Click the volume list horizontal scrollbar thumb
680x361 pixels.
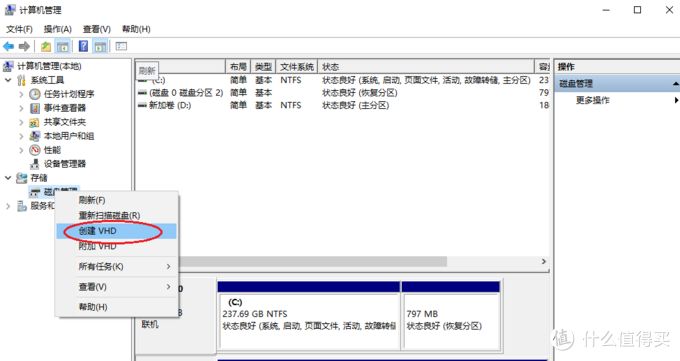(313, 262)
